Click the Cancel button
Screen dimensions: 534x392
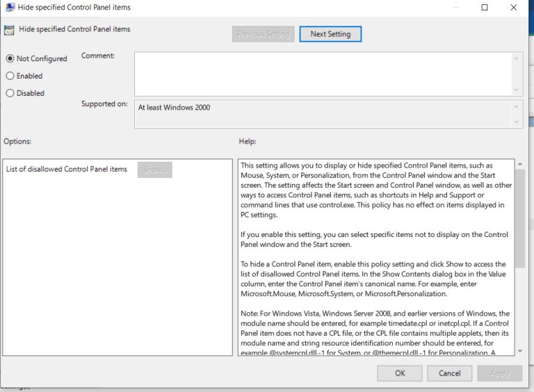tap(450, 373)
